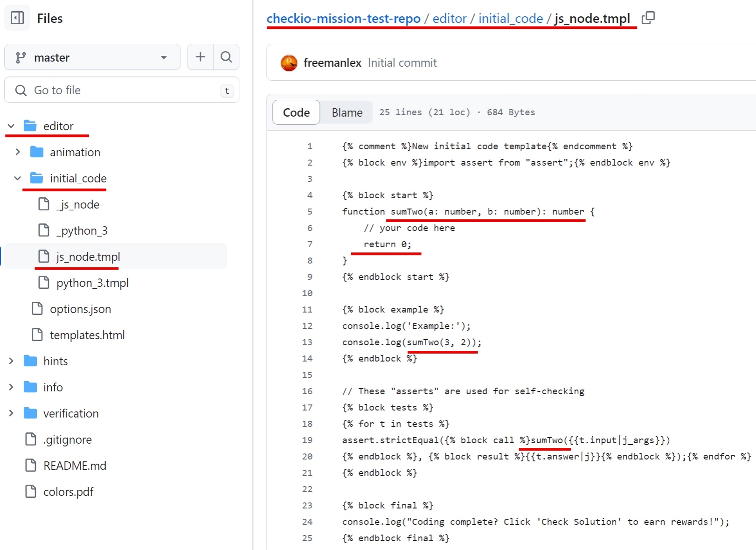
Task: Expand the info folder chevron
Action: point(11,387)
